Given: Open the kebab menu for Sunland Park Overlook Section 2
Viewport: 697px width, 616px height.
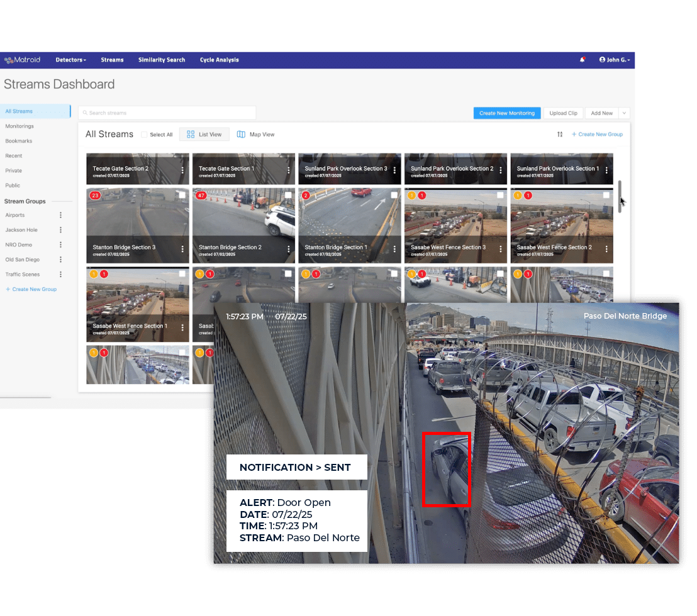Looking at the screenshot, I should (501, 170).
